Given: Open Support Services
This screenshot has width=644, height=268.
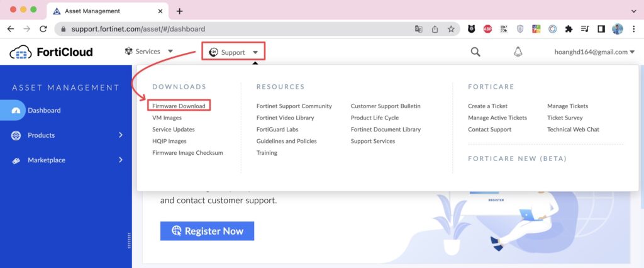Looking at the screenshot, I should (x=373, y=141).
